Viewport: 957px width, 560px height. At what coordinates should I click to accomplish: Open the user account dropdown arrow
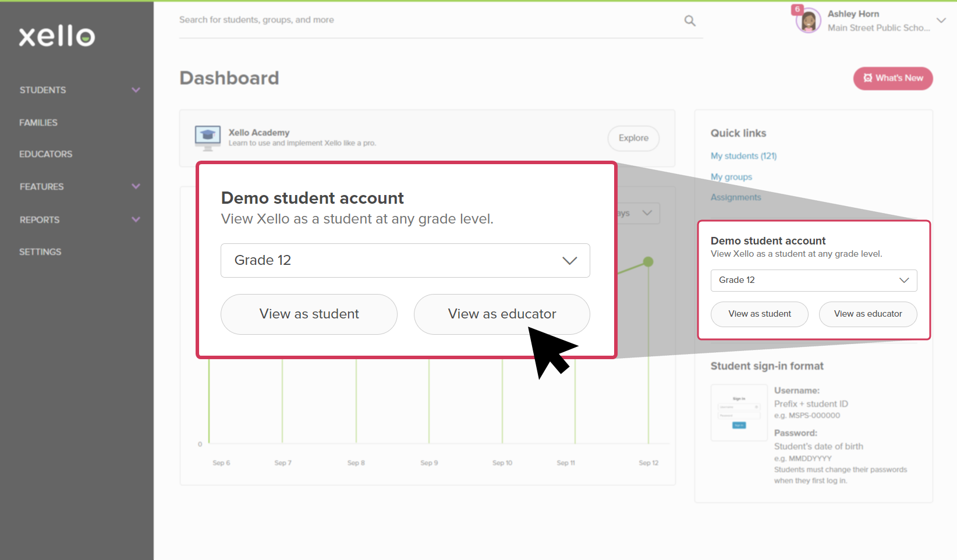pos(941,20)
